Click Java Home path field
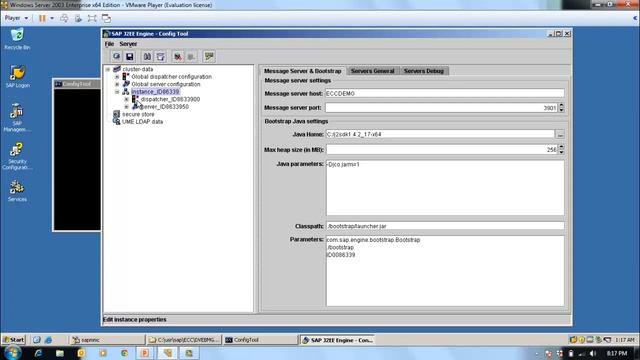This screenshot has height=360, width=640. click(x=440, y=134)
